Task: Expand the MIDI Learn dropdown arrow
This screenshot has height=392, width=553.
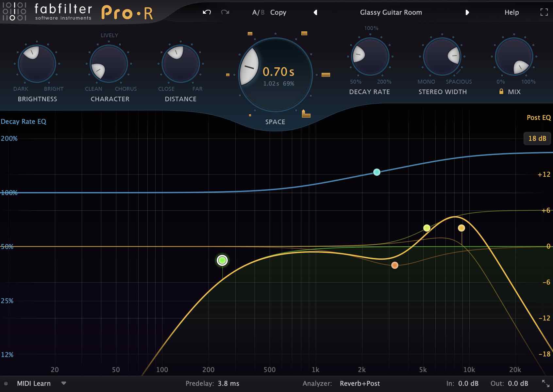Action: coord(64,384)
